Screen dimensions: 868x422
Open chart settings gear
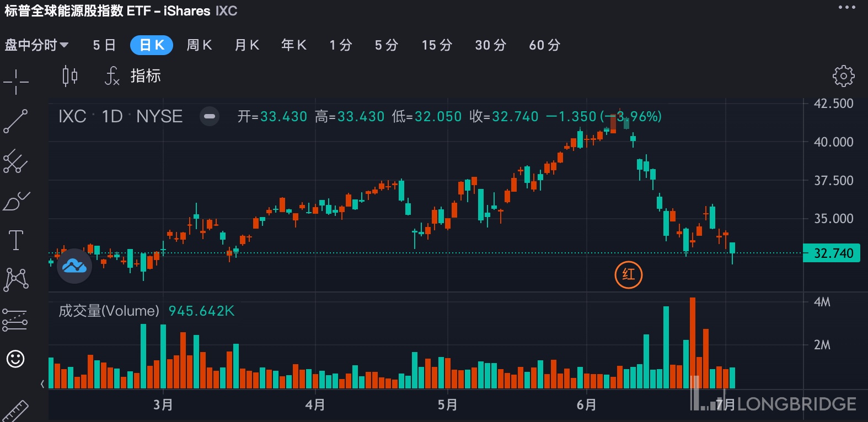coord(843,76)
